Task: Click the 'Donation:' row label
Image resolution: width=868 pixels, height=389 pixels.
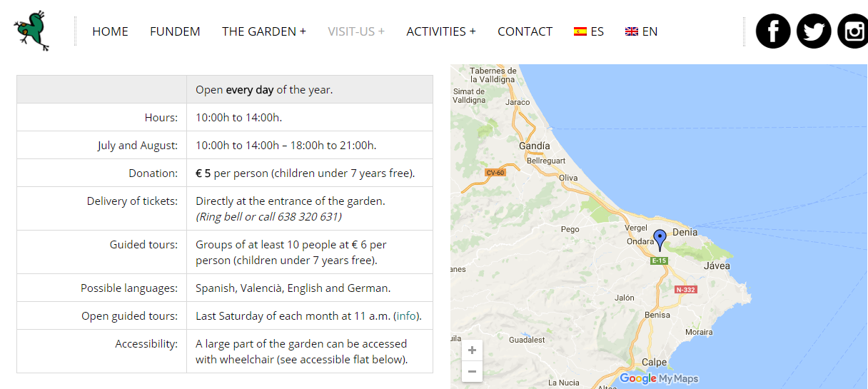Action: tap(153, 173)
